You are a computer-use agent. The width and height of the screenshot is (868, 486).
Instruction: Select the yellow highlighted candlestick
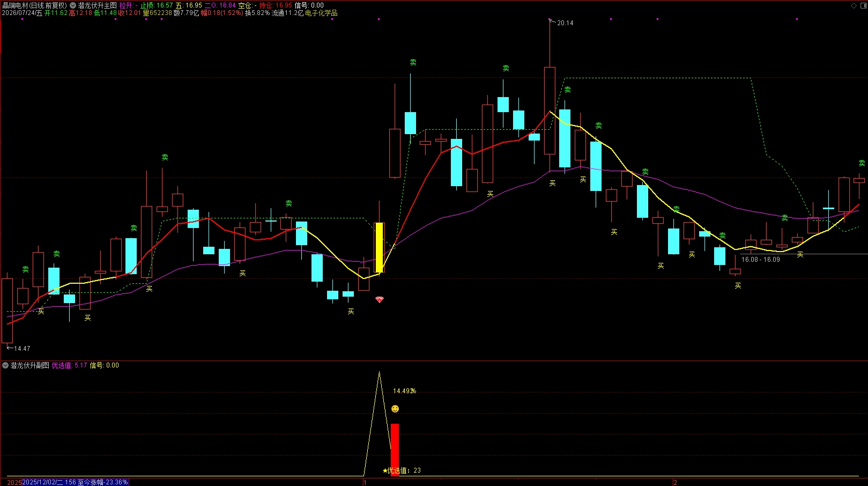(380, 247)
